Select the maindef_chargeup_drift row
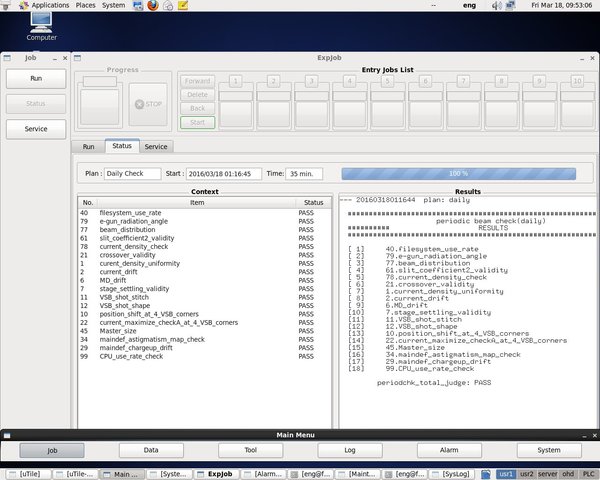Image resolution: width=600 pixels, height=480 pixels. pos(205,348)
